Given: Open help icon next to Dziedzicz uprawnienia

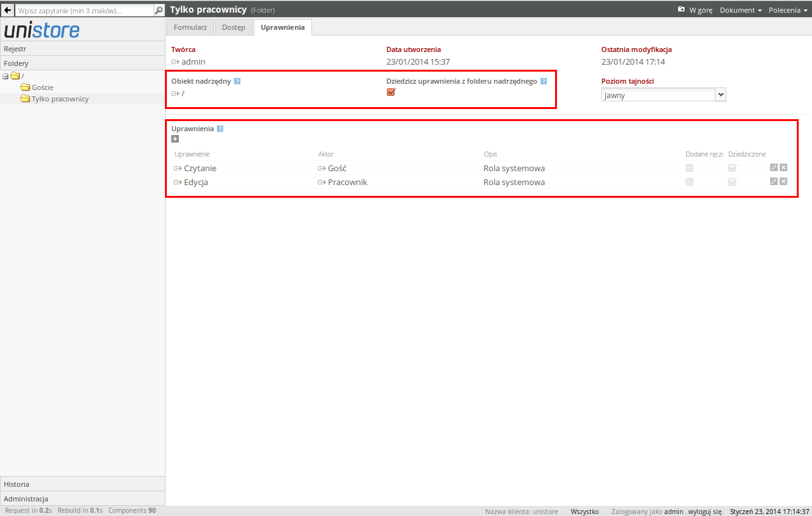Looking at the screenshot, I should tap(544, 81).
